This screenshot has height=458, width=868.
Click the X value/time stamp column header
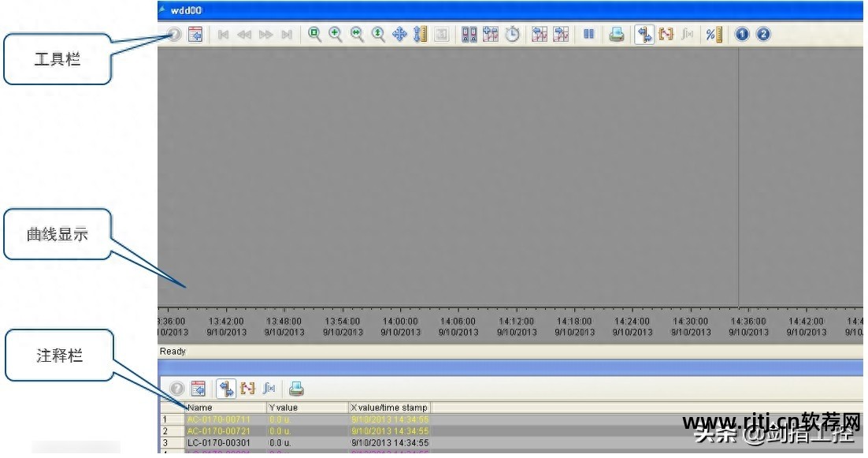click(389, 408)
